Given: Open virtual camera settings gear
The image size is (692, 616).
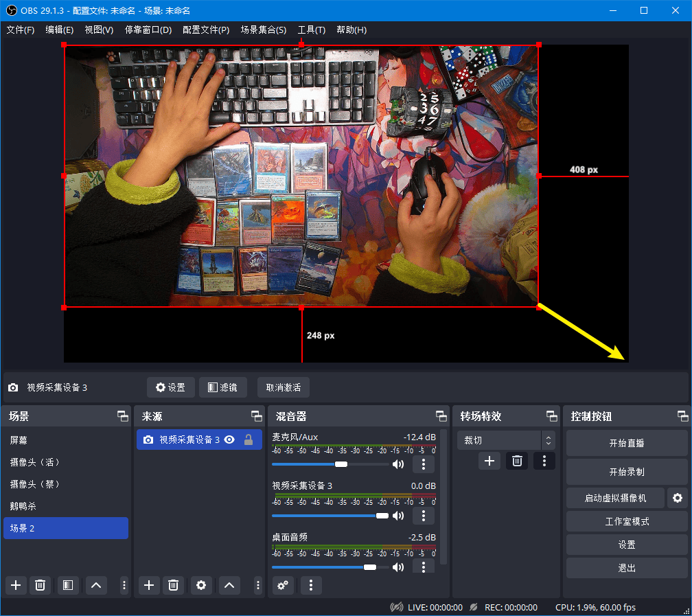Looking at the screenshot, I should tap(678, 498).
